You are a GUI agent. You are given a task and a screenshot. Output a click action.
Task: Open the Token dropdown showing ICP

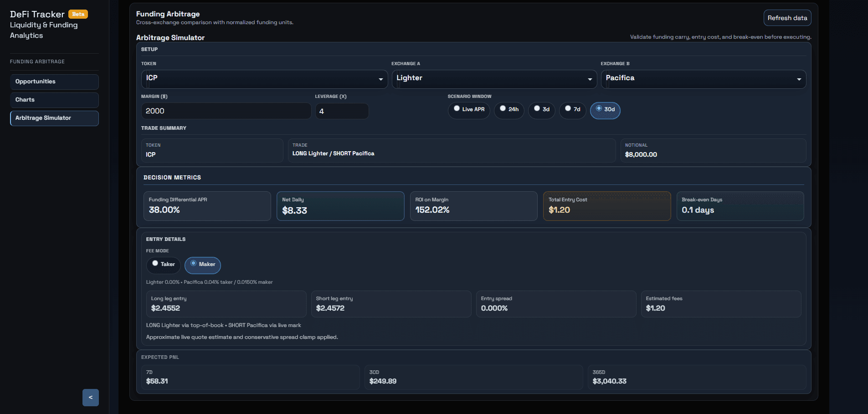(x=263, y=79)
